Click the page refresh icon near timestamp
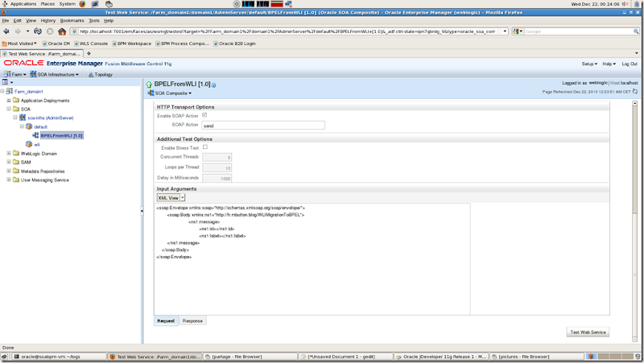This screenshot has width=644, height=363. tap(635, 92)
